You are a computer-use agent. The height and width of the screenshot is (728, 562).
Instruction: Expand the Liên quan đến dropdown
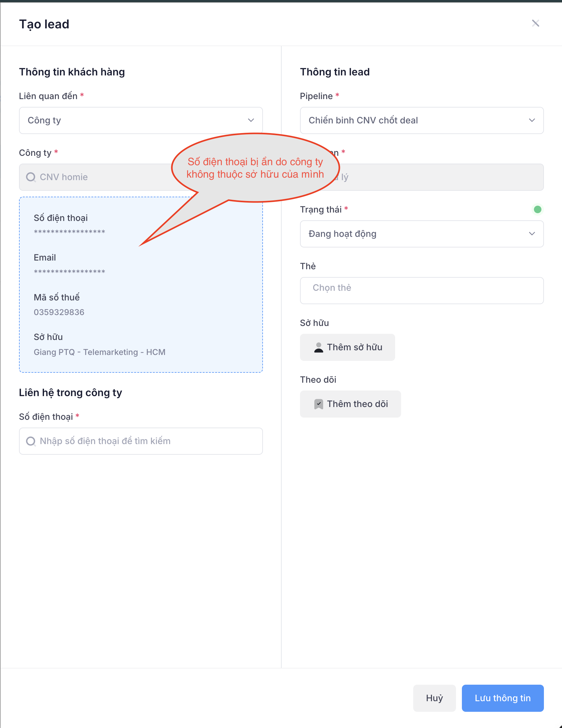(140, 120)
